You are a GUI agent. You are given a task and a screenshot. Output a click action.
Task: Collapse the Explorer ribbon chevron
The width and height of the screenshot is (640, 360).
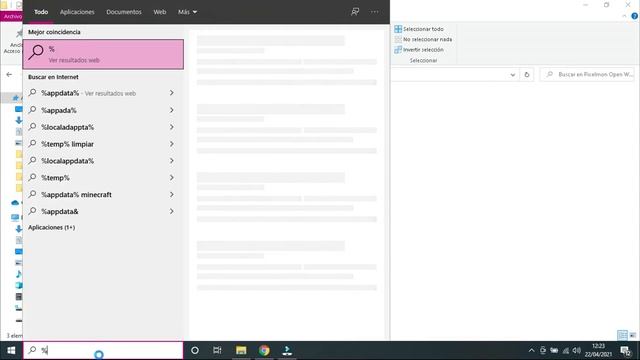pyautogui.click(x=624, y=16)
